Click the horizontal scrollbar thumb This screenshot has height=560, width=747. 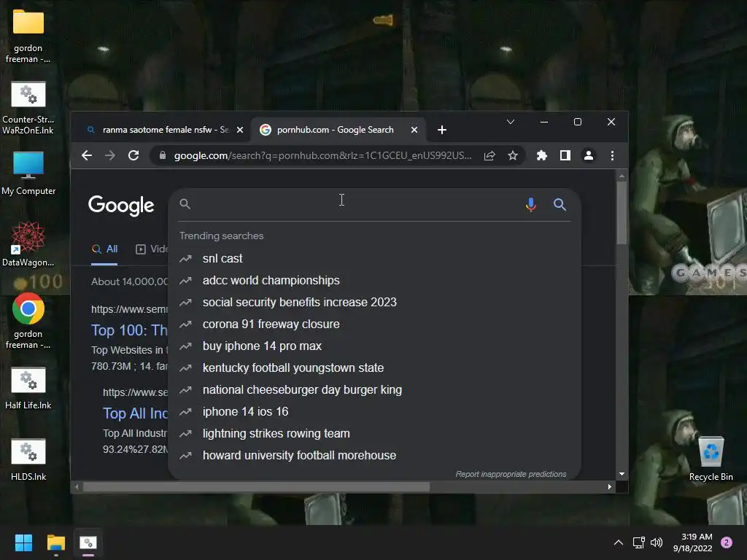point(256,486)
